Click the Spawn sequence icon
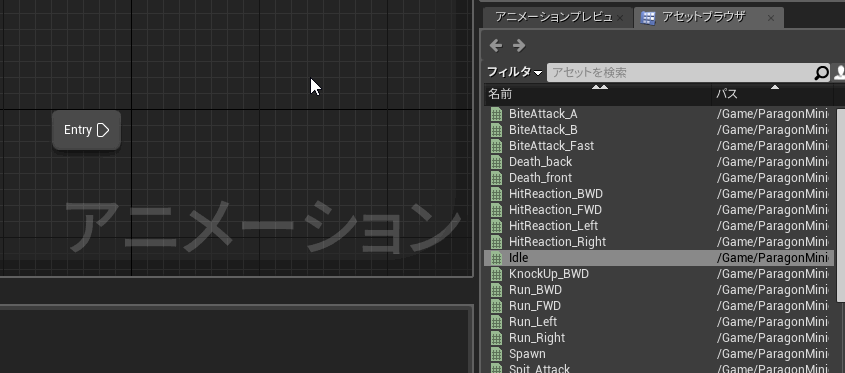The height and width of the screenshot is (373, 845). tap(496, 354)
